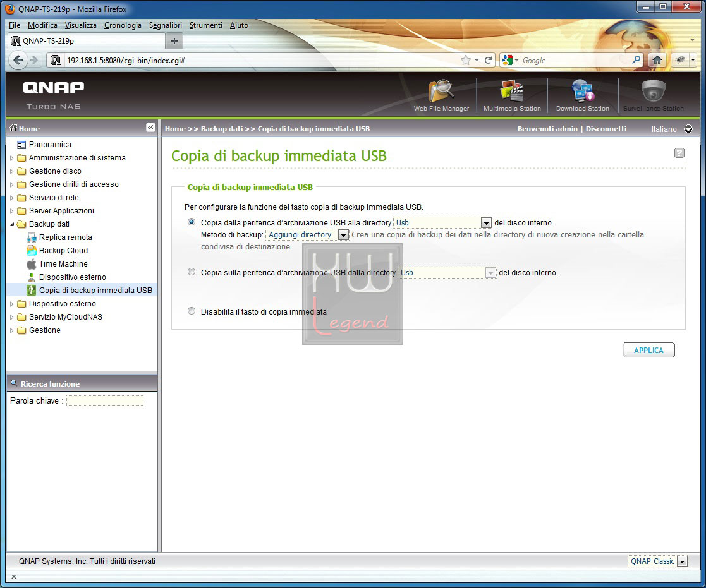Open the Surveillance Station icon
Screen dimensions: 706x588
click(654, 95)
